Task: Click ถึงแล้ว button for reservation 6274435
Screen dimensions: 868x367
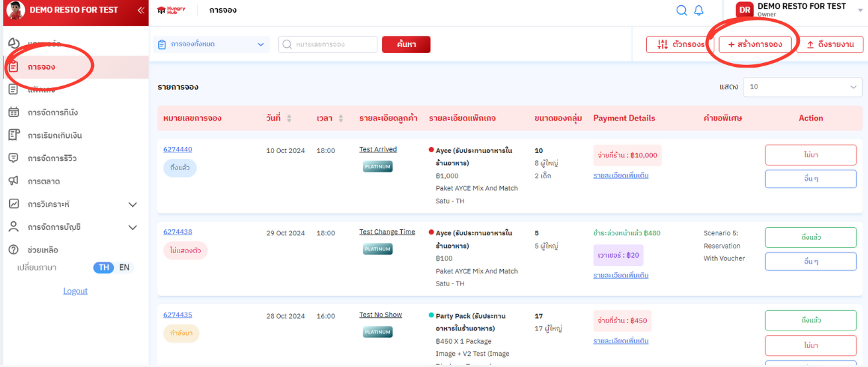Action: click(810, 320)
